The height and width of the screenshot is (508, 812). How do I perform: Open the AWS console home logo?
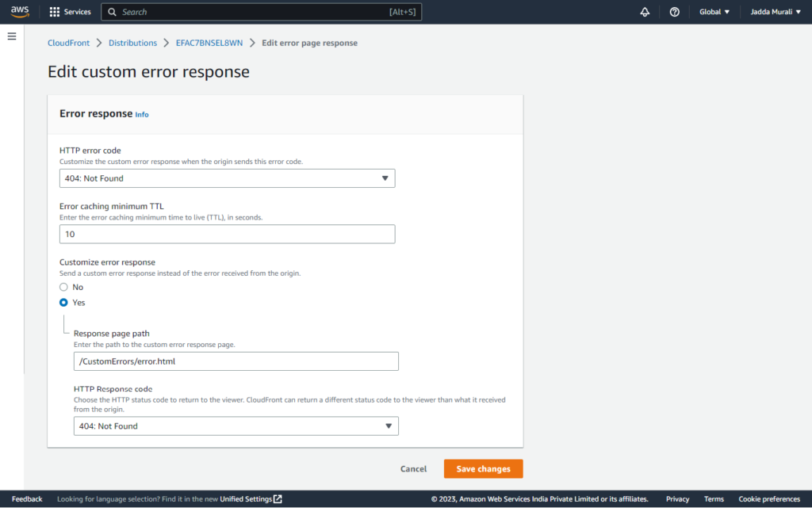20,11
